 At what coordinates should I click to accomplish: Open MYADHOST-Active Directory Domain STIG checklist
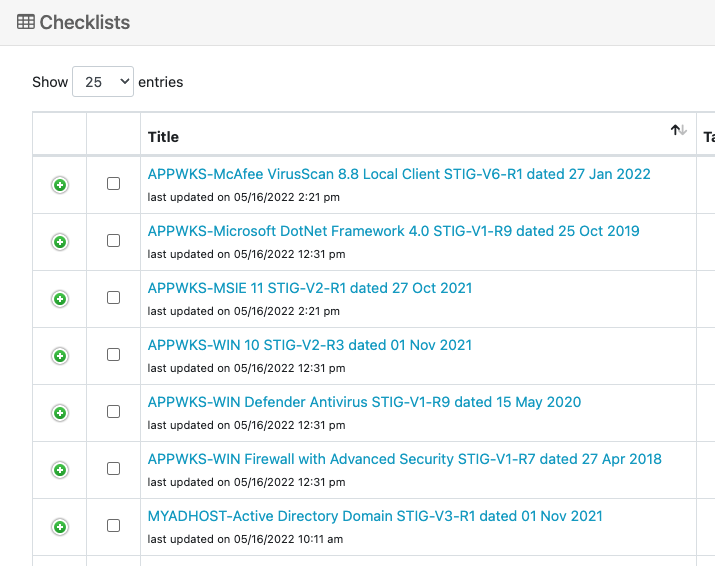(375, 516)
